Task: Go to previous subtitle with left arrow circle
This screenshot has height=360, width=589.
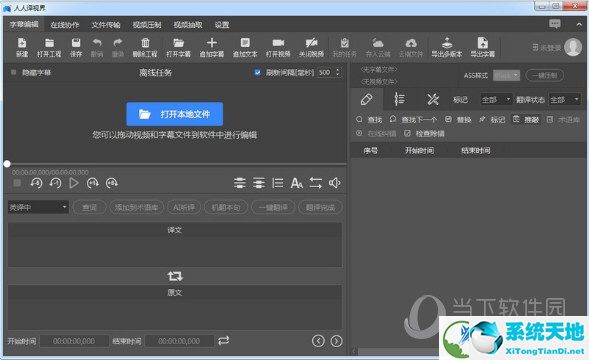Action: [318, 341]
